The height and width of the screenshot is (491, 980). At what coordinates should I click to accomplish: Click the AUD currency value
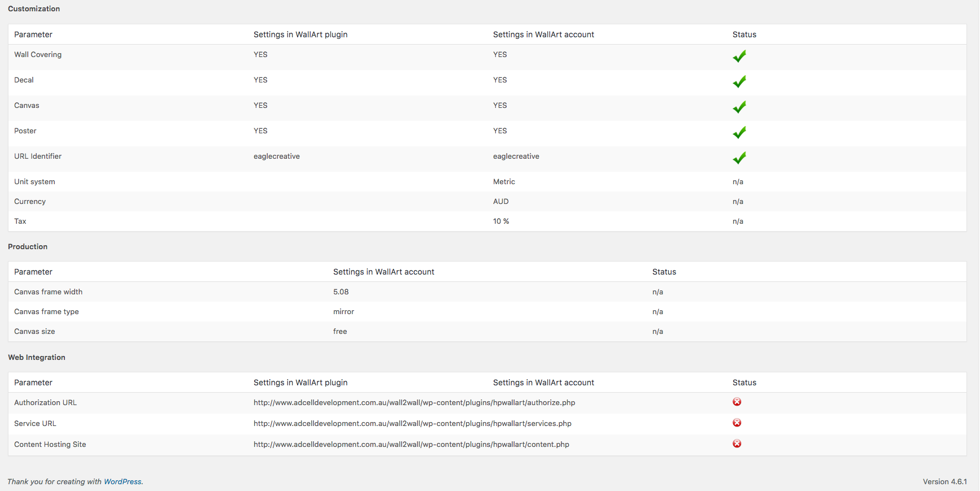pos(500,201)
